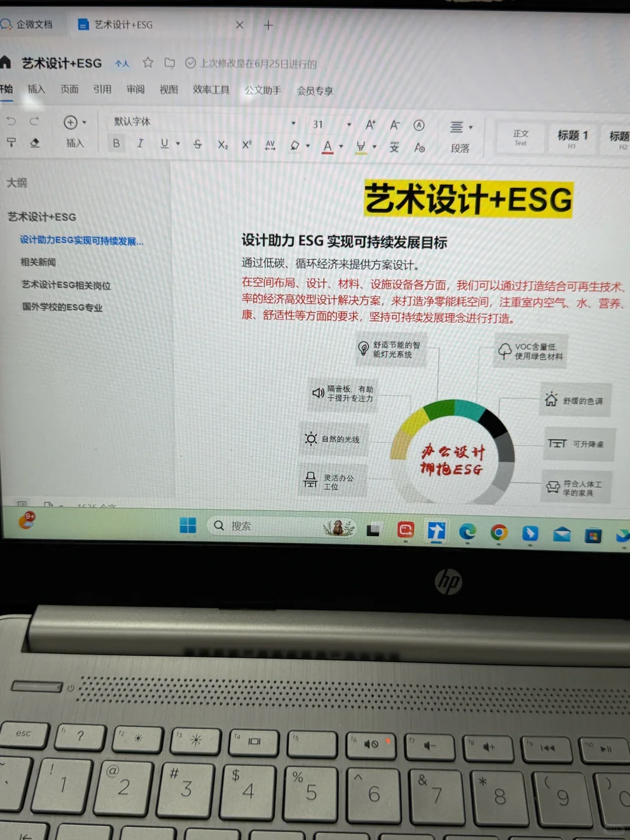Click the Windows Start button
630x840 pixels.
click(188, 526)
